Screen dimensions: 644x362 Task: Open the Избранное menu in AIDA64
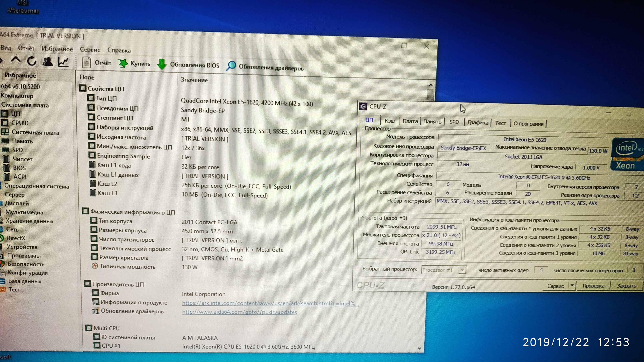pyautogui.click(x=57, y=49)
